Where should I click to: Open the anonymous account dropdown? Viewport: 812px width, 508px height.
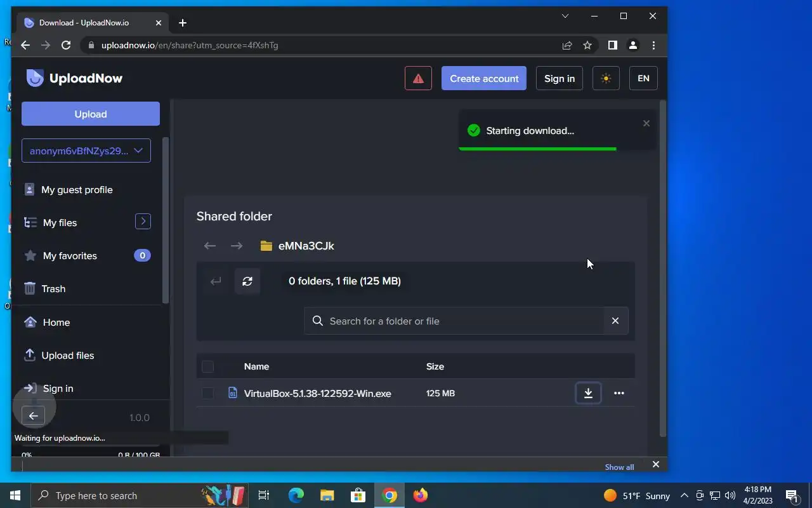(86, 150)
